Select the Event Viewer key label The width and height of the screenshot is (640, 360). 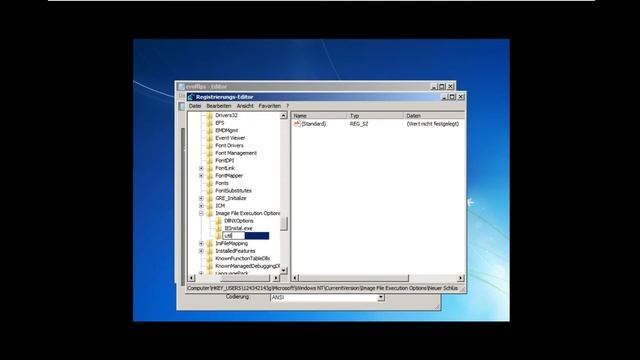(230, 138)
